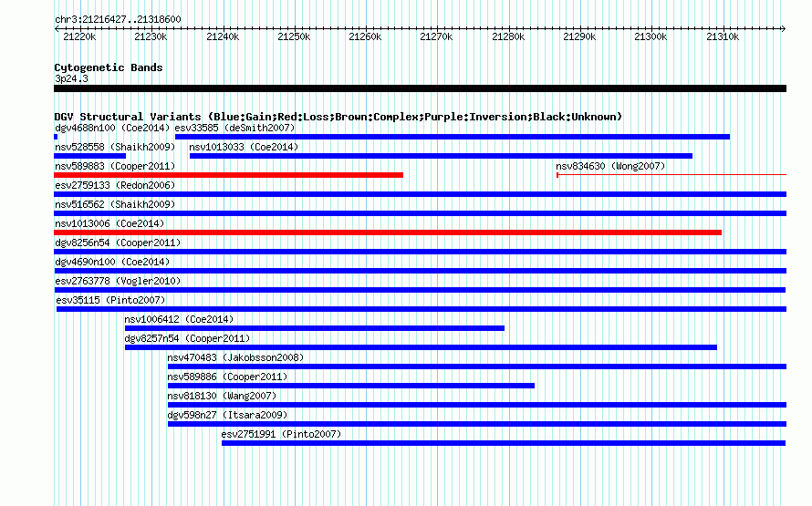
Task: Open variant nsv1013033 (Coe2014) label
Action: tap(244, 147)
